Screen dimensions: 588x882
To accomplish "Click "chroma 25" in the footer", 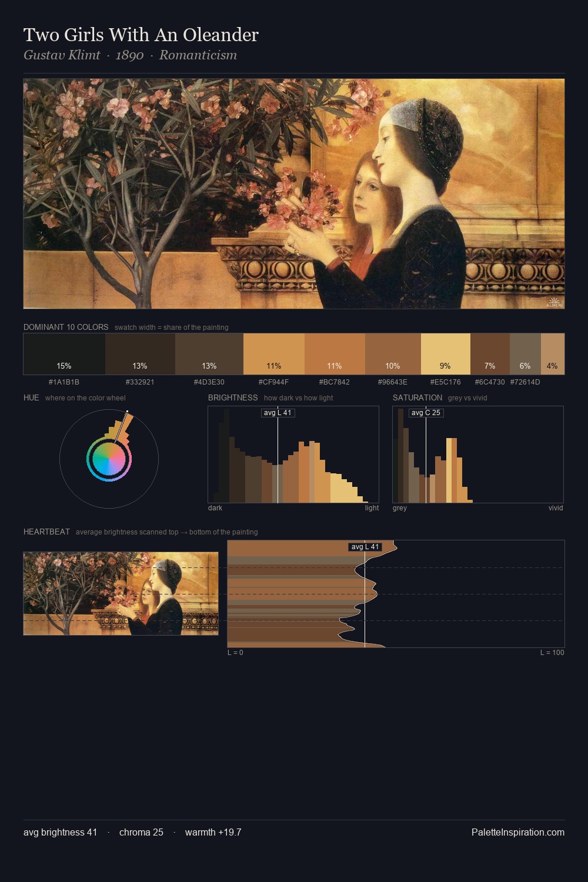I will coord(141,833).
